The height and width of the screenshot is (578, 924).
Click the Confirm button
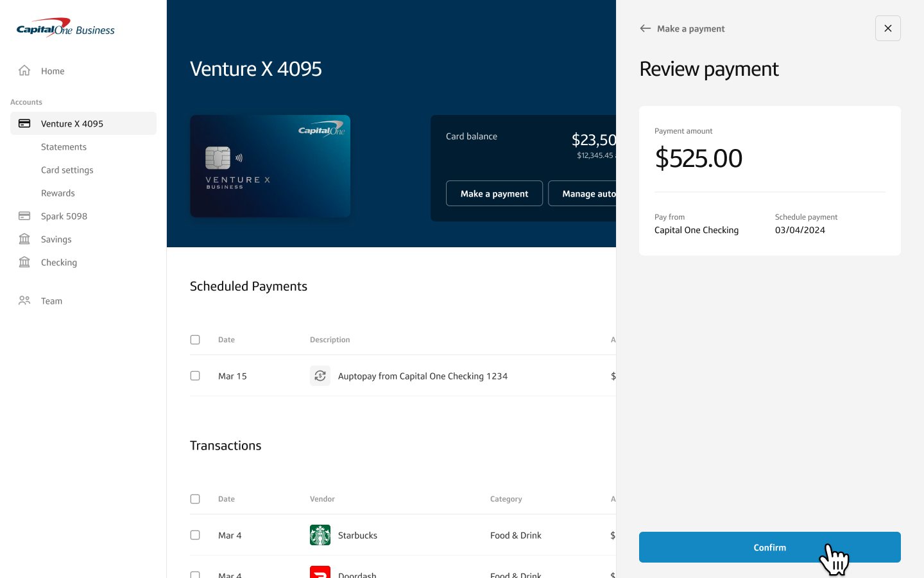click(x=770, y=547)
